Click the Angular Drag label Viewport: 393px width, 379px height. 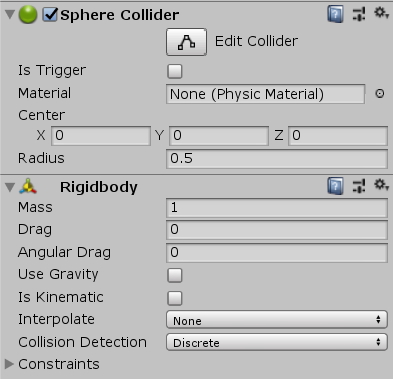64,253
